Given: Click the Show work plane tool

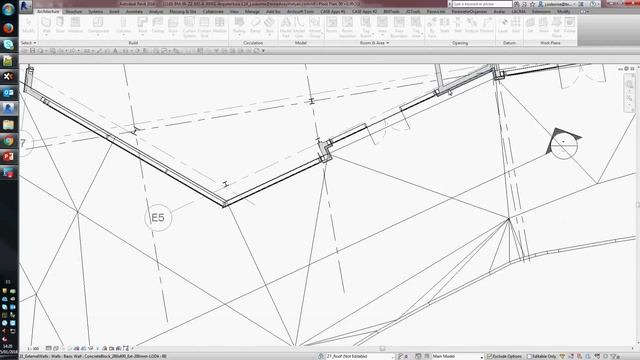Looking at the screenshot, I should click(x=544, y=24).
